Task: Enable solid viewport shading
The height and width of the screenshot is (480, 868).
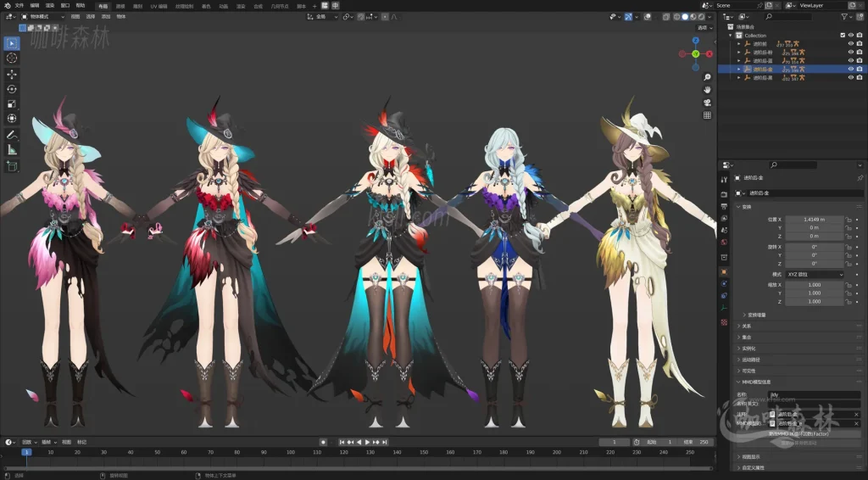Action: (685, 17)
